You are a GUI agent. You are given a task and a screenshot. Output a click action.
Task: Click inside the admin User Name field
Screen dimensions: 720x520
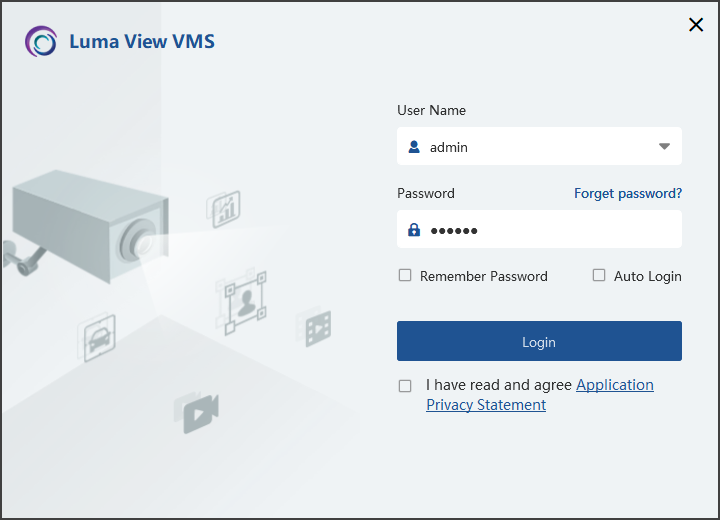[x=539, y=146]
